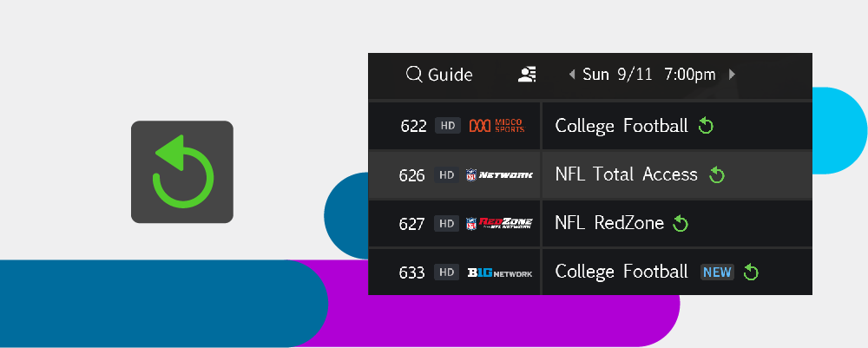This screenshot has width=868, height=348.
Task: Restart College Football on channel 633
Action: click(752, 272)
